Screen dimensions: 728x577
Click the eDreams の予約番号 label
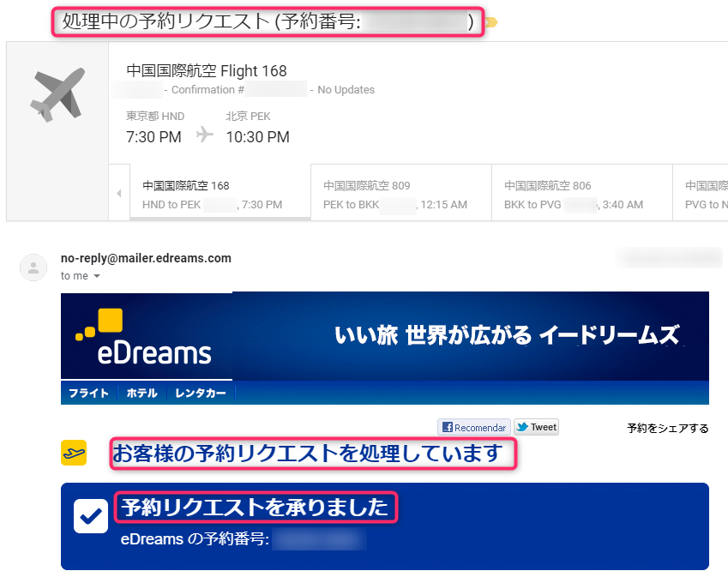195,539
